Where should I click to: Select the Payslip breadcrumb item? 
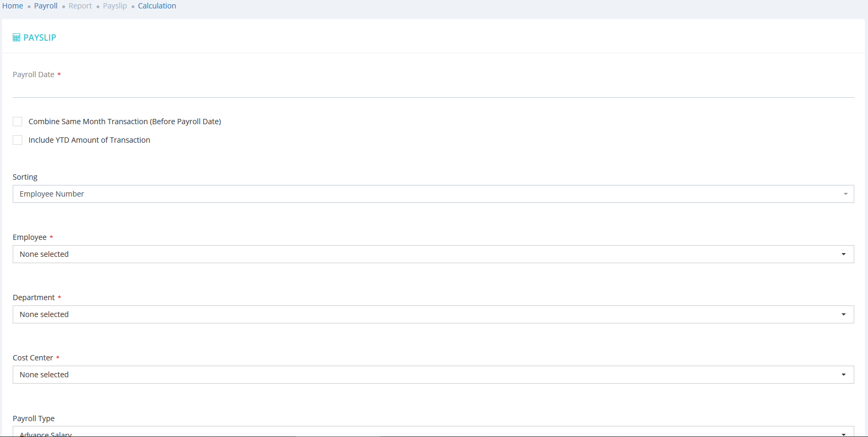tap(115, 6)
